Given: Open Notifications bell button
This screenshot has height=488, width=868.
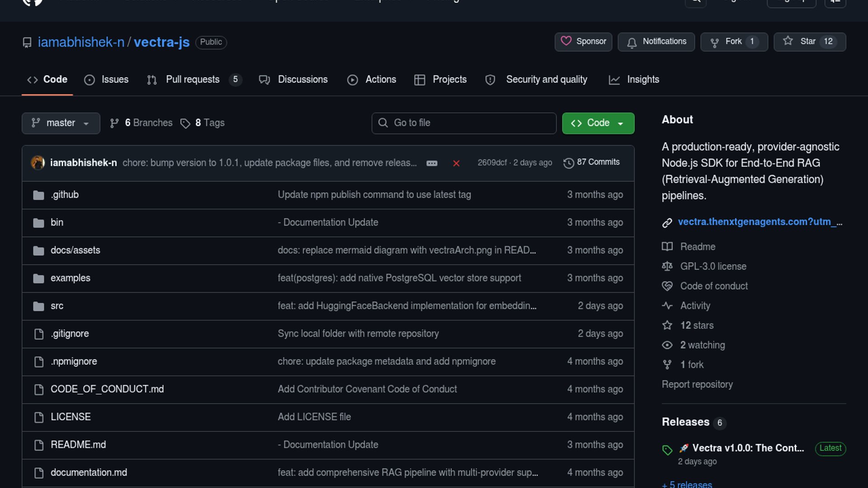Looking at the screenshot, I should 656,42.
